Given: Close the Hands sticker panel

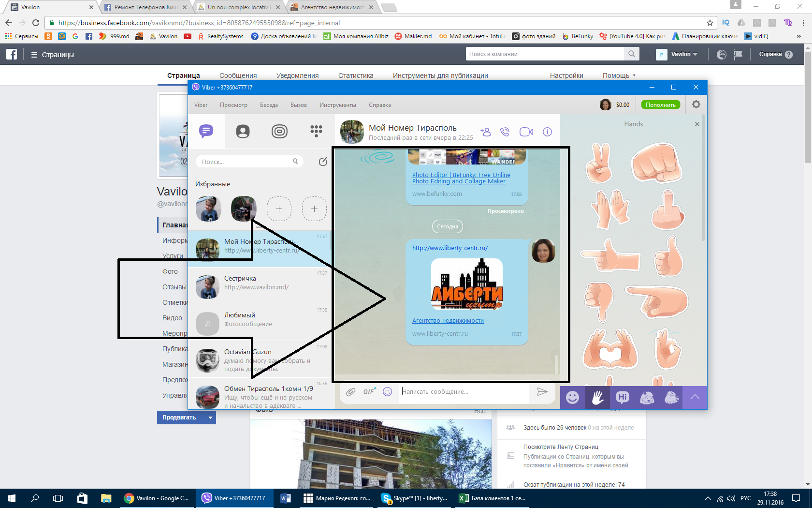Looking at the screenshot, I should [697, 124].
